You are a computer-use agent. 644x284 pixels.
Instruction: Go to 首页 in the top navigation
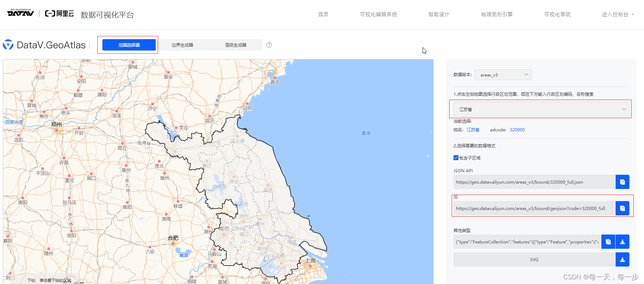(323, 14)
